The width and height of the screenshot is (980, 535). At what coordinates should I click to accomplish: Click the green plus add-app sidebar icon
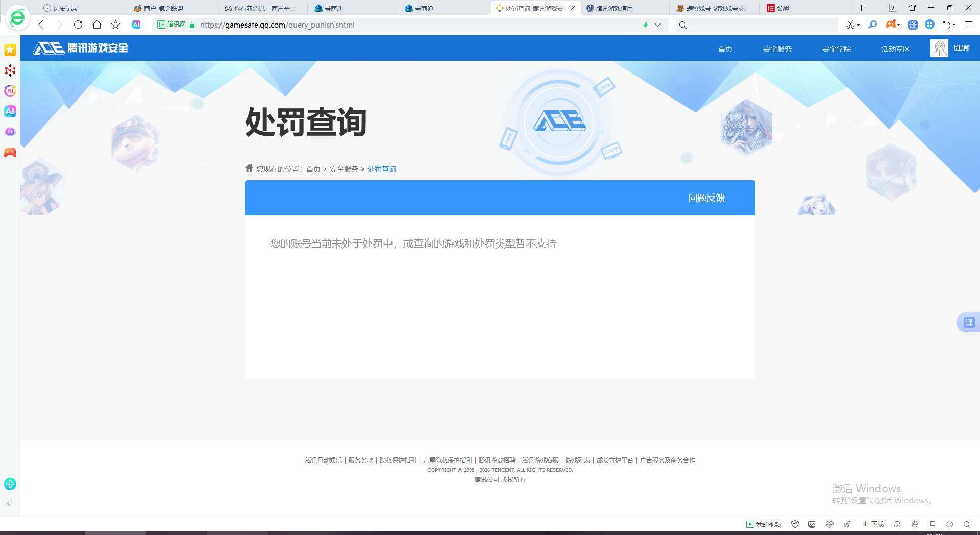pos(10,484)
